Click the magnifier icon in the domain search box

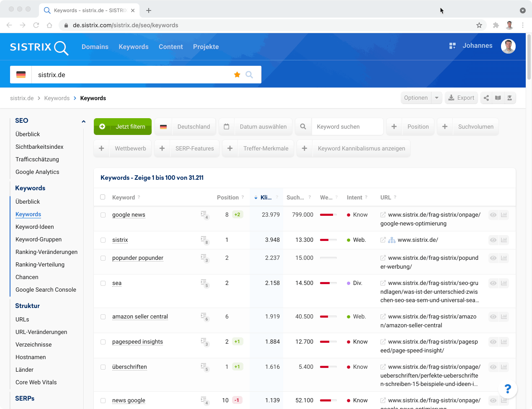(249, 75)
